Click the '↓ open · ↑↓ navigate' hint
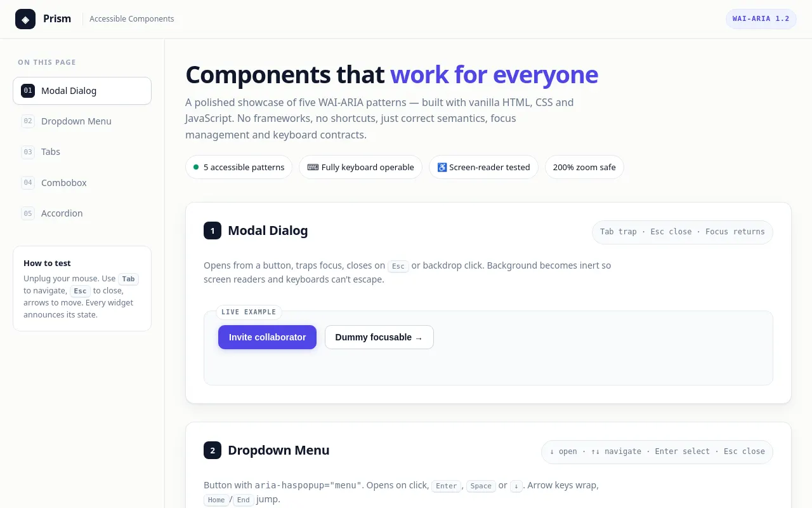This screenshot has height=508, width=812. (657, 451)
